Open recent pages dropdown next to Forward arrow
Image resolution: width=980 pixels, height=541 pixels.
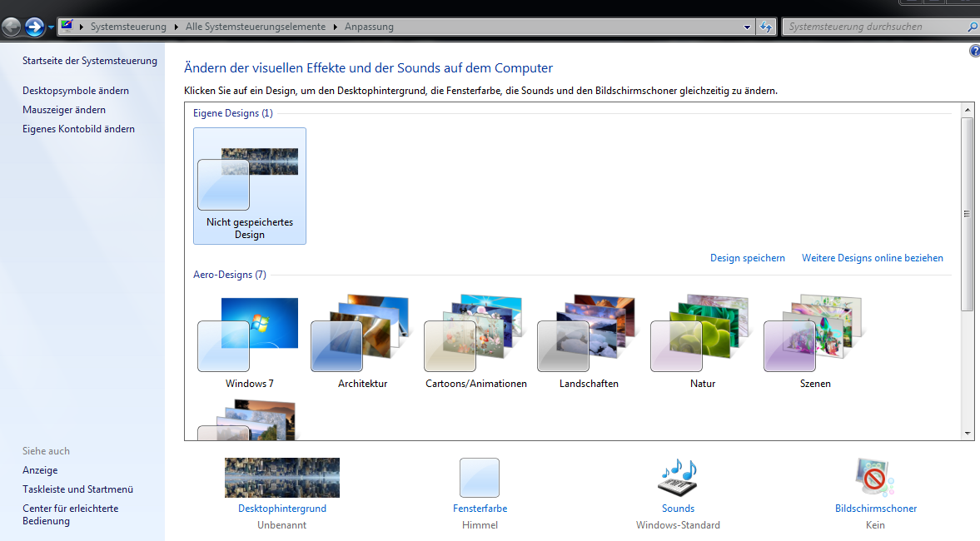pyautogui.click(x=52, y=27)
